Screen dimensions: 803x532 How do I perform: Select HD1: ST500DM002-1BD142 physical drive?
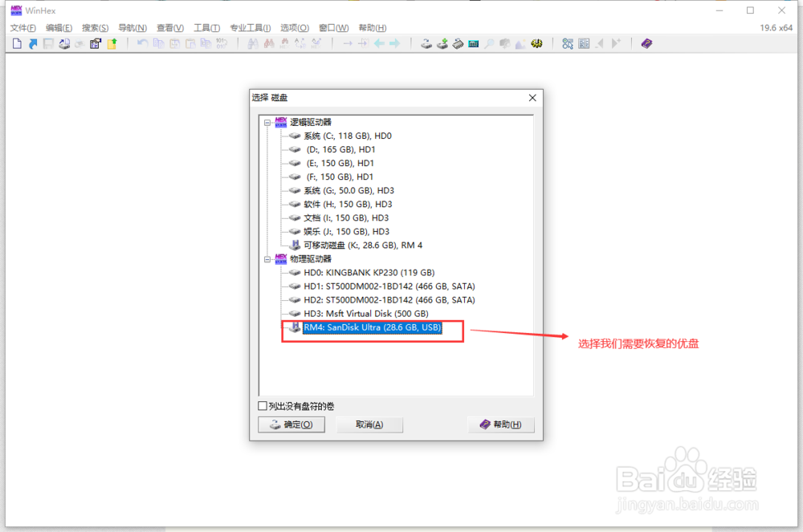pyautogui.click(x=389, y=286)
